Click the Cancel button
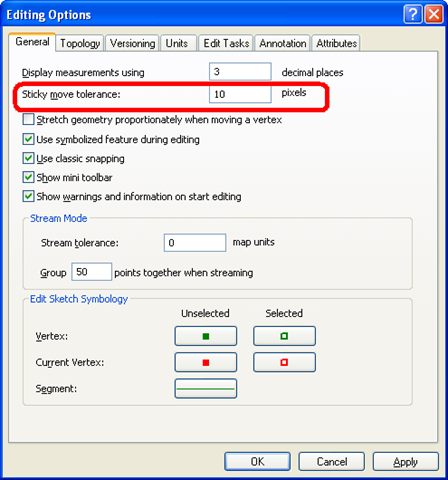448x480 pixels. (332, 462)
